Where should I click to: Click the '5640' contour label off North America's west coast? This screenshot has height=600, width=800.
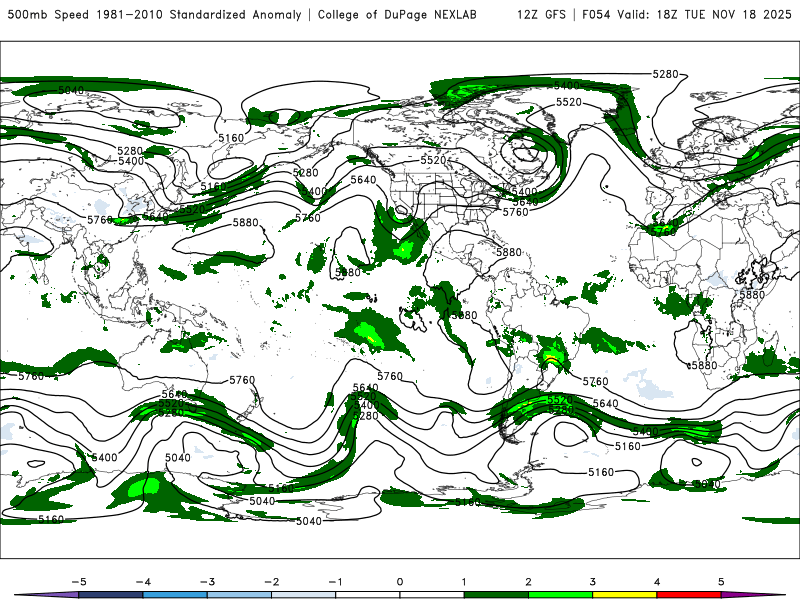click(x=363, y=180)
